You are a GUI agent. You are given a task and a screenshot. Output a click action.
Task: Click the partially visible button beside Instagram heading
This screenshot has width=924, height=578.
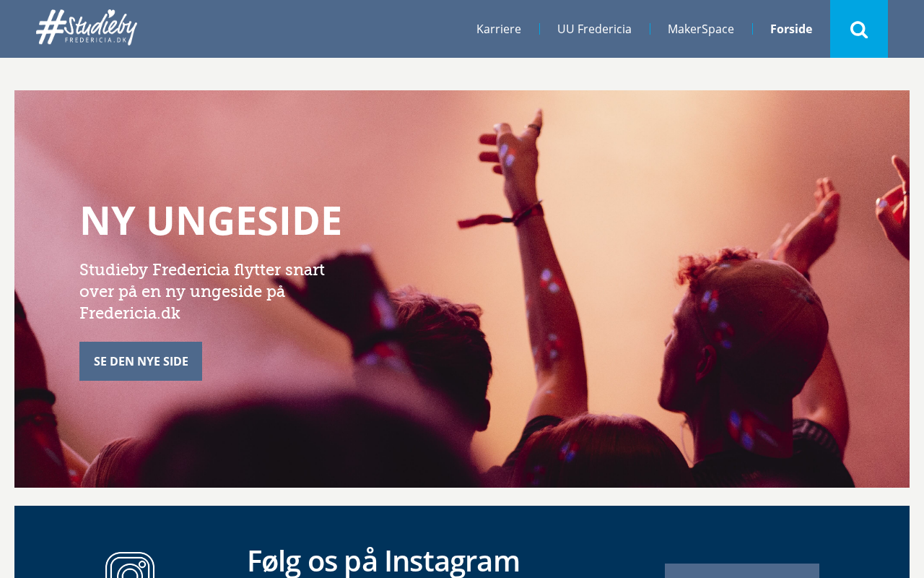tap(742, 571)
